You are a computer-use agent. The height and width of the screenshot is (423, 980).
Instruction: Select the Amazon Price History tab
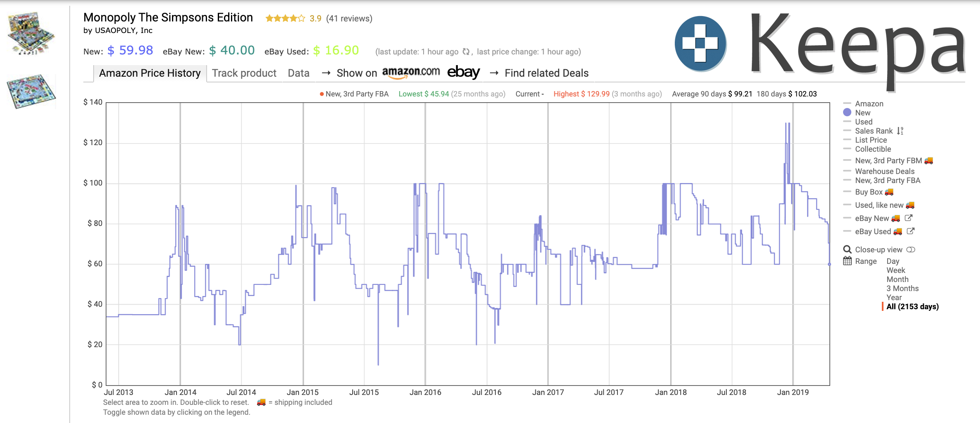150,73
